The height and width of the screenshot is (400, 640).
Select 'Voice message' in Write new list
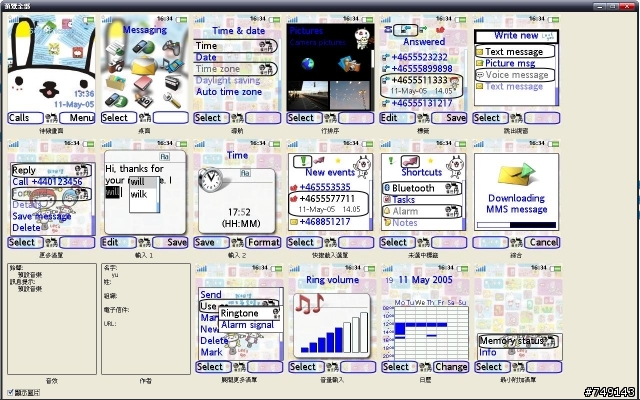(x=515, y=75)
